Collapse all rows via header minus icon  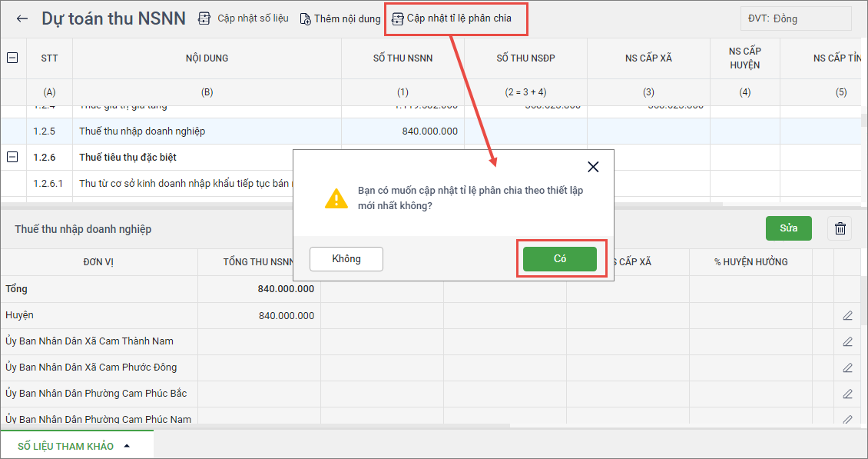tap(12, 58)
